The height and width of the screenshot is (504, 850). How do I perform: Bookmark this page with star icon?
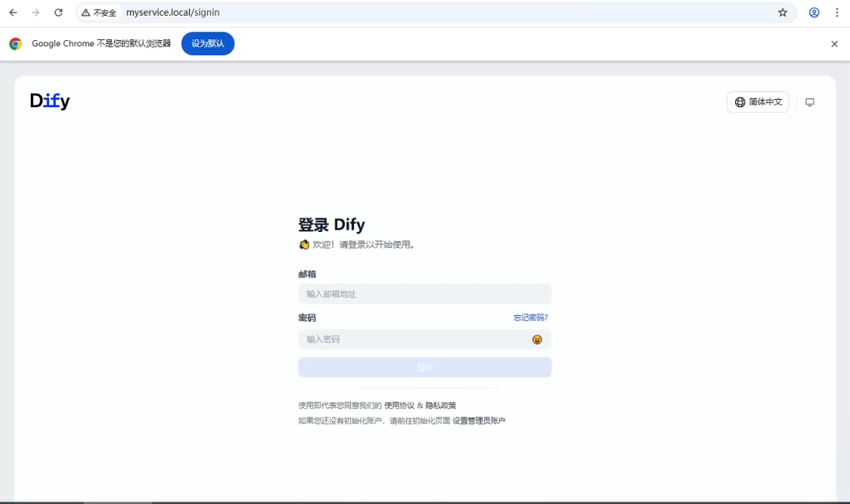pyautogui.click(x=782, y=13)
